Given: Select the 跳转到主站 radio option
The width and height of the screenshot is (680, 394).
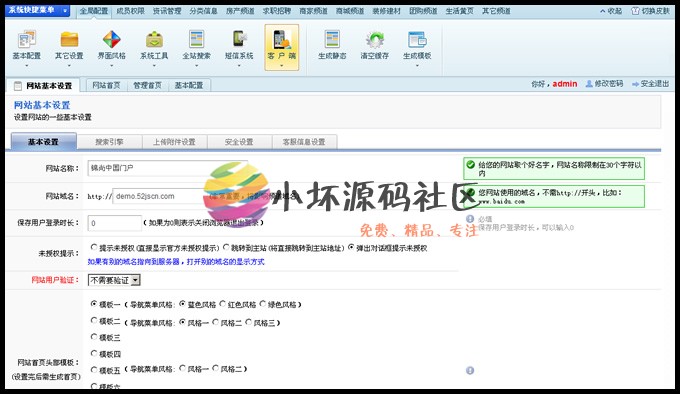Looking at the screenshot, I should click(x=226, y=247).
